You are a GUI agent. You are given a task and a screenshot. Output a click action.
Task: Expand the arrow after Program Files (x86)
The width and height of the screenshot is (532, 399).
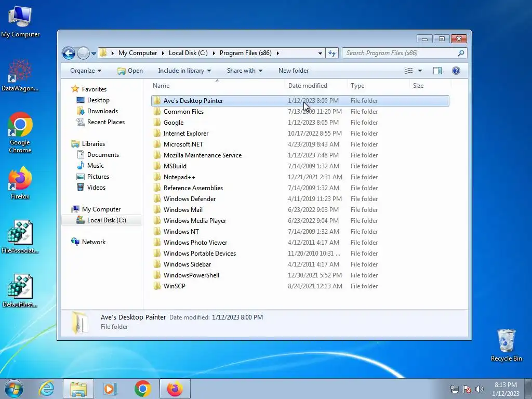[277, 54]
